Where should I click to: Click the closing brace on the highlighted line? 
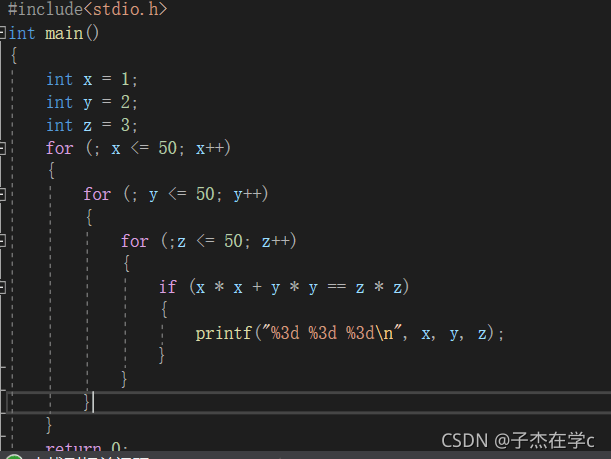pos(87,402)
